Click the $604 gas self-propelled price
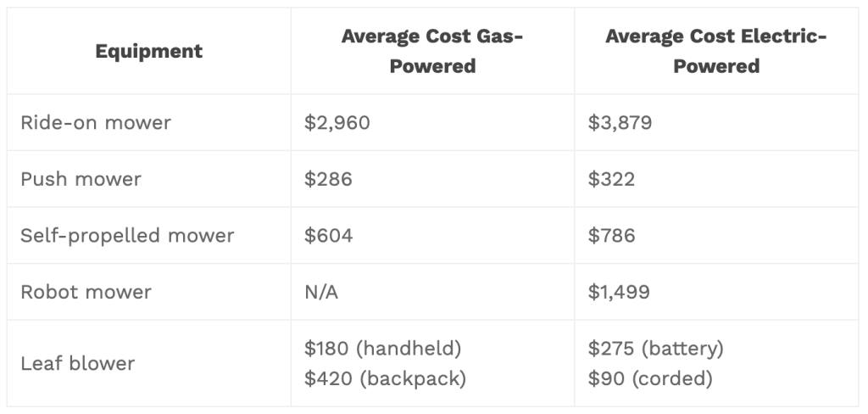Viewport: 868px width, 414px height. (x=328, y=235)
